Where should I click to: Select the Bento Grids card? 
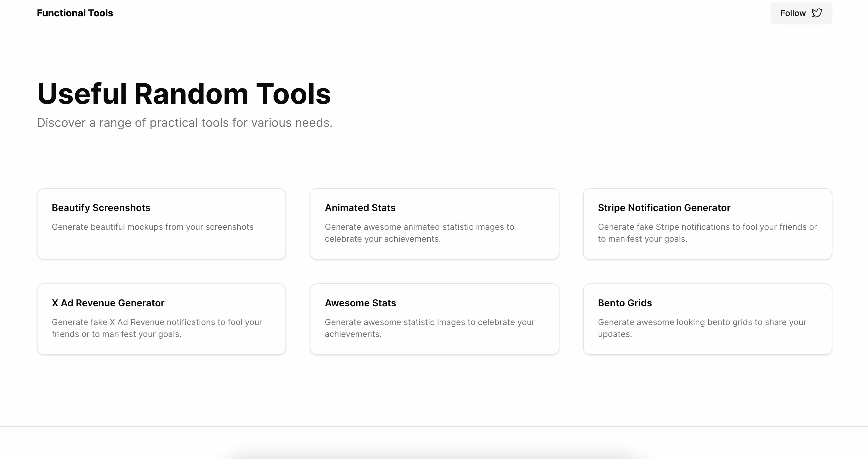click(708, 319)
